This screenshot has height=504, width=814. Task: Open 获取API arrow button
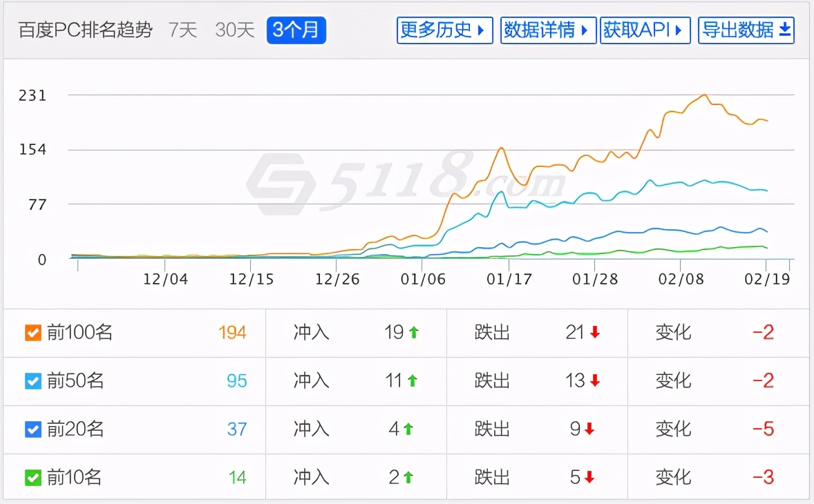[x=645, y=30]
